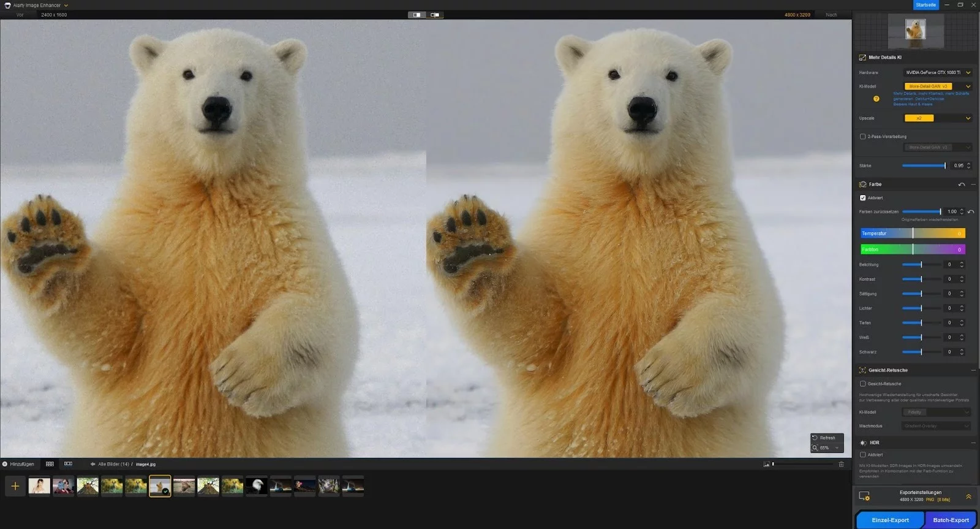Adjust the Kontrast slider
This screenshot has height=529, width=980.
(921, 280)
